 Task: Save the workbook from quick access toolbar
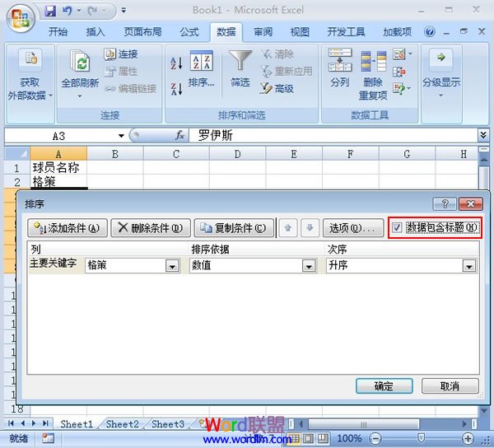(x=50, y=11)
